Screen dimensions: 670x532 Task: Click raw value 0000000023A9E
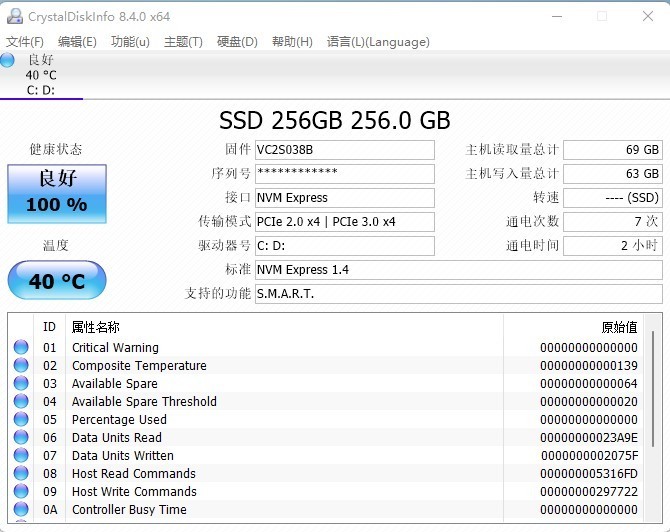(x=589, y=437)
